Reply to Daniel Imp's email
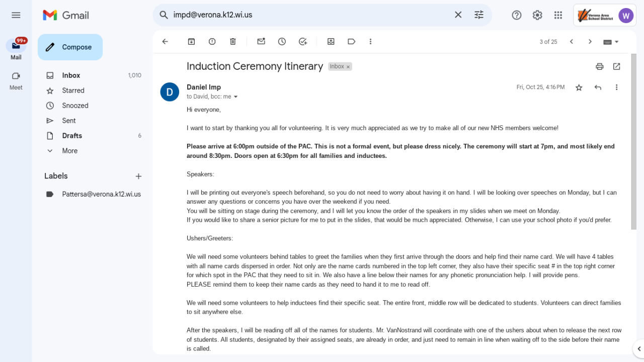The image size is (644, 362). 598,87
